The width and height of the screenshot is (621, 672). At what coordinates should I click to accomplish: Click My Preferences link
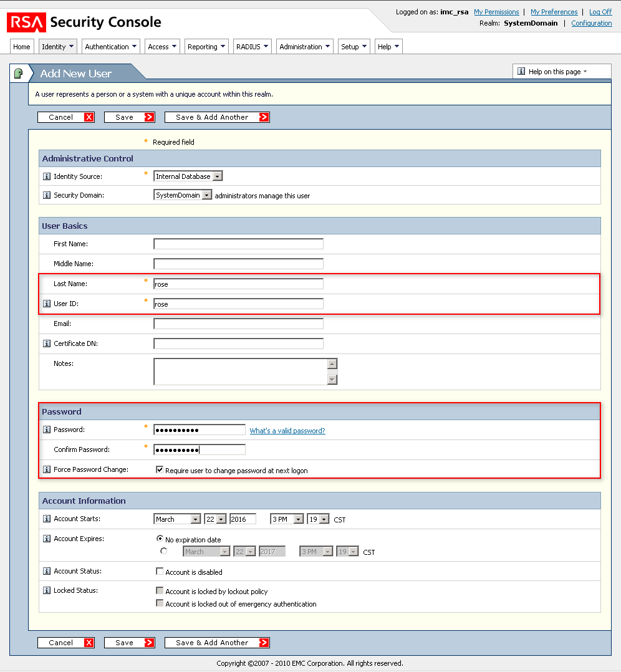554,12
